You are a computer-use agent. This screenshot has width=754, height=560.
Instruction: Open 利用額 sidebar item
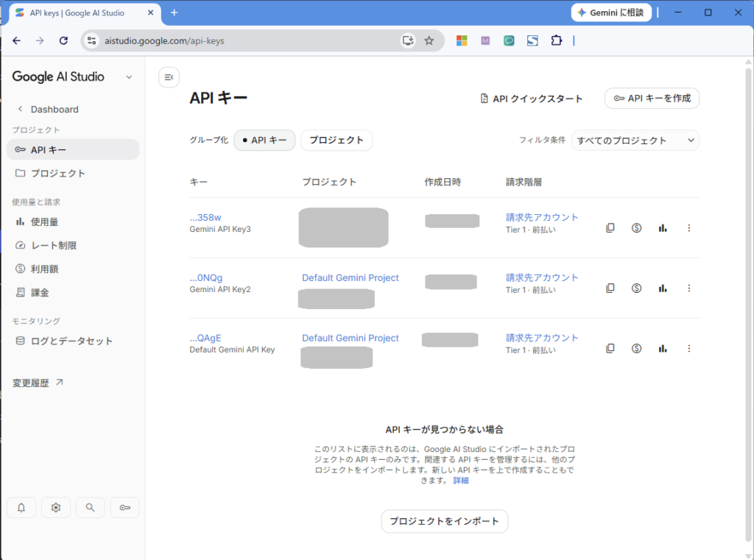point(73,269)
